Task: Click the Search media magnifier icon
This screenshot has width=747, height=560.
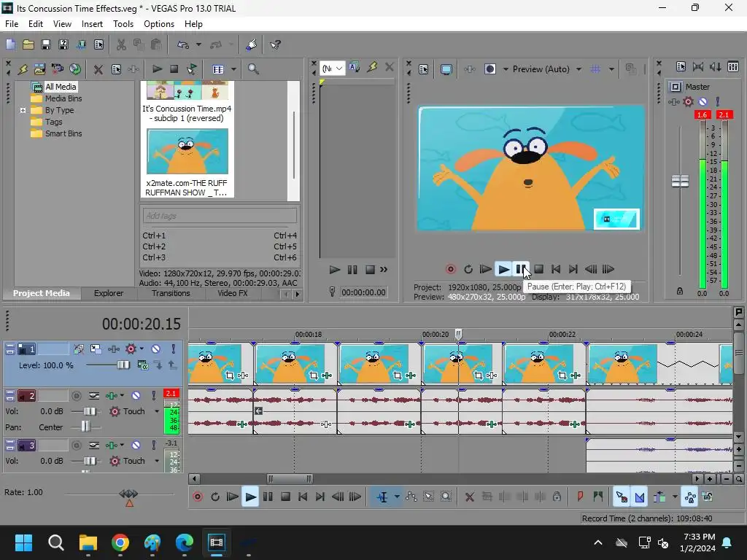Action: click(253, 69)
